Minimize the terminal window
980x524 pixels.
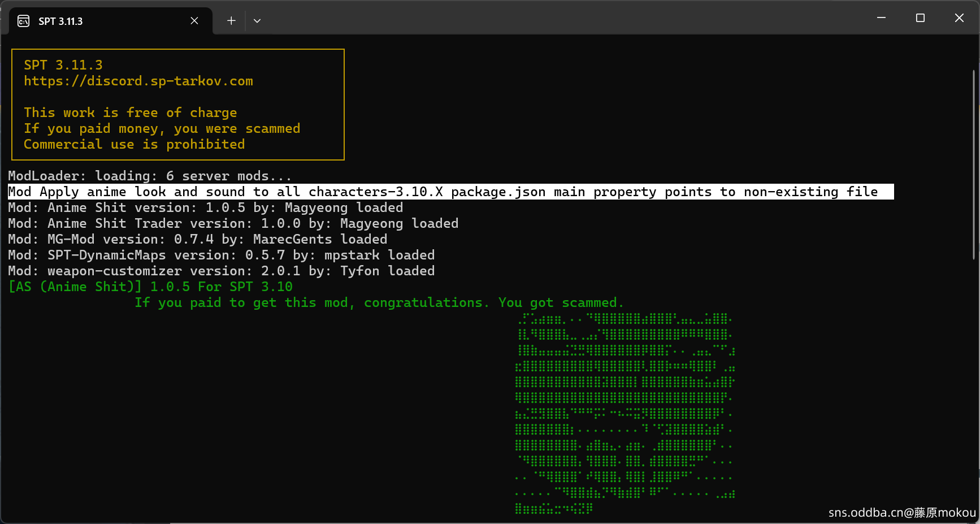point(881,18)
